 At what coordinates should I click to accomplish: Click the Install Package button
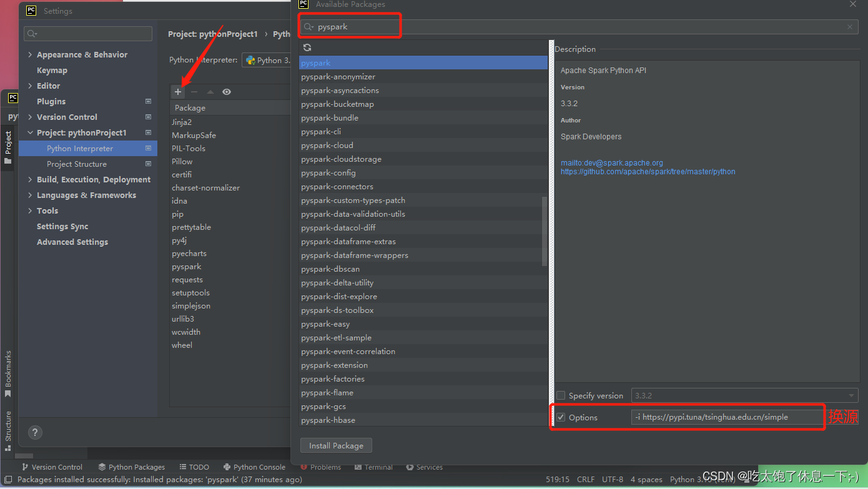click(336, 445)
